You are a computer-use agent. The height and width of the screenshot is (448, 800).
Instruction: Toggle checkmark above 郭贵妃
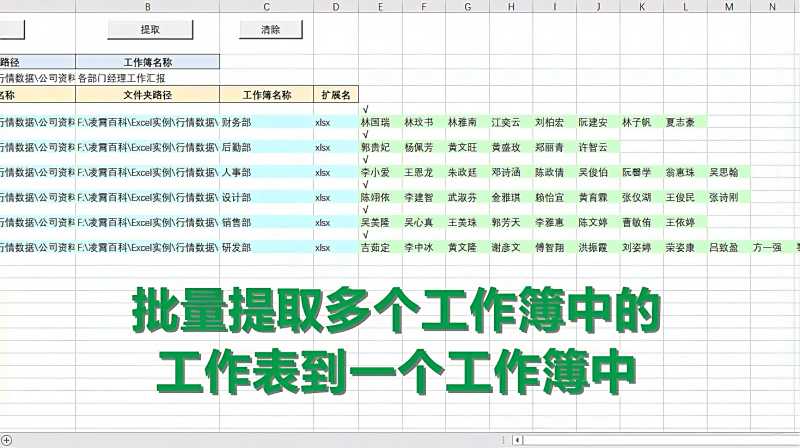click(366, 135)
